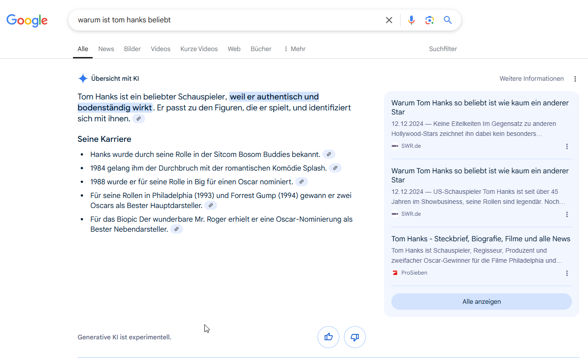The image size is (588, 364).
Task: Switch to the Kurze Videos tab
Action: pyautogui.click(x=199, y=49)
